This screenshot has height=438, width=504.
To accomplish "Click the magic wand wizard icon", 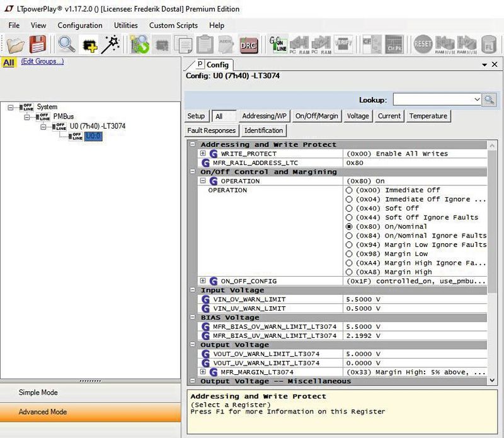I will click(x=112, y=44).
